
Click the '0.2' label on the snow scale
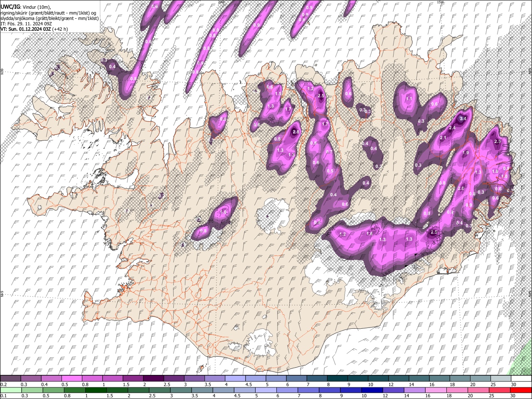[x=4, y=384]
